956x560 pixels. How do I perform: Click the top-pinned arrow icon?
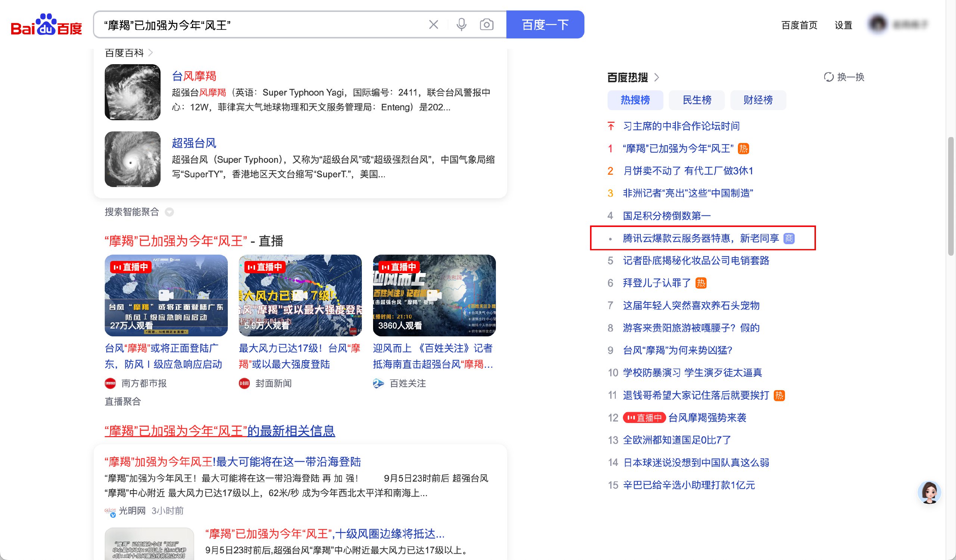[x=611, y=126]
